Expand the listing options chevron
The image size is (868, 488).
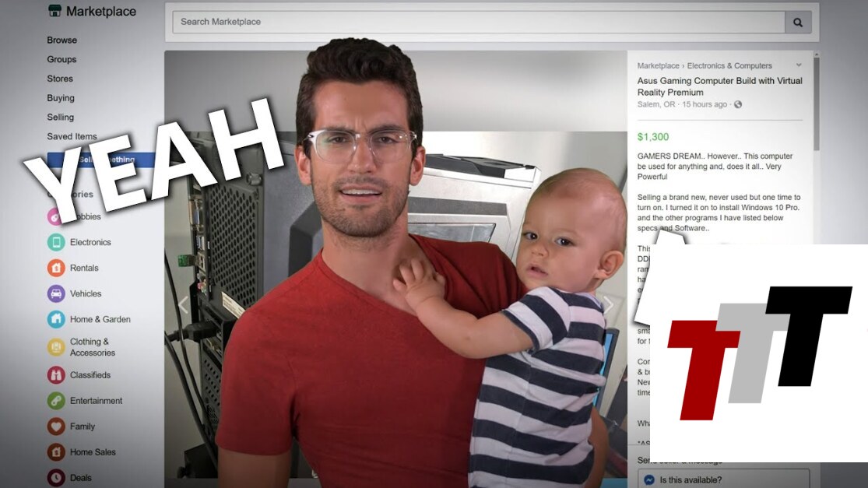click(798, 65)
